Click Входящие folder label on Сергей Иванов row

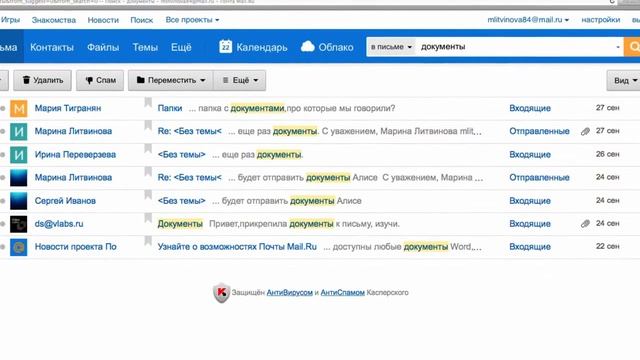click(530, 201)
